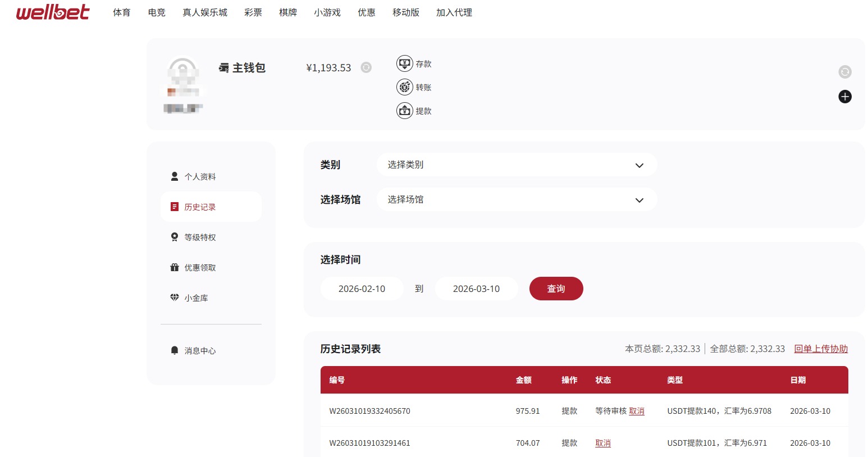Image resolution: width=868 pixels, height=457 pixels.
Task: Click the start date field showing 2026-02-10
Action: [x=362, y=288]
